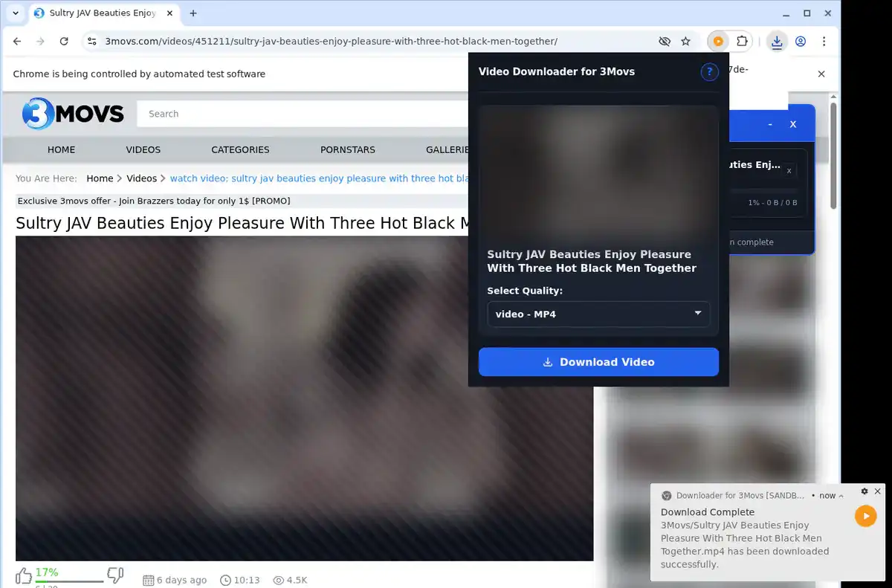Click the help question mark in downloader popup
The height and width of the screenshot is (588, 892).
[709, 72]
